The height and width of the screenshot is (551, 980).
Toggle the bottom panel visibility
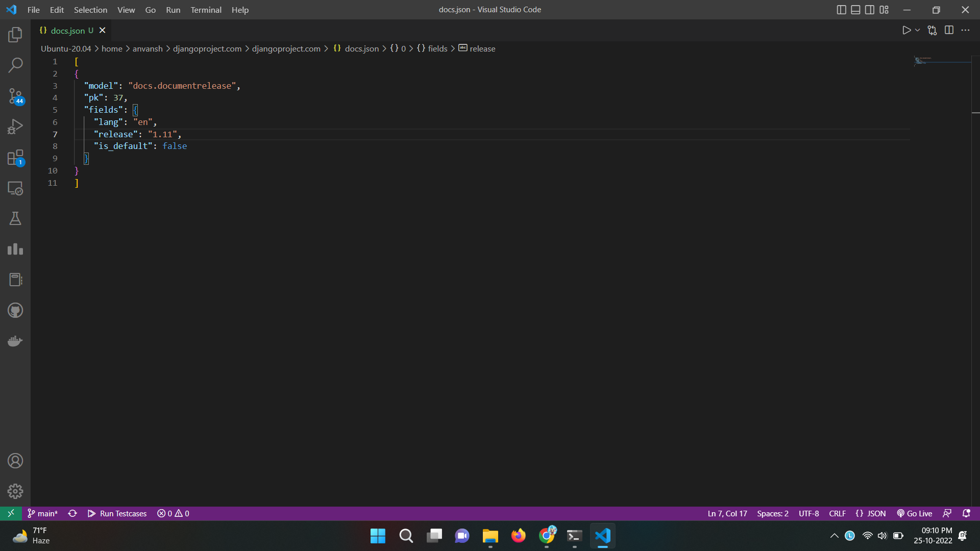tap(855, 9)
